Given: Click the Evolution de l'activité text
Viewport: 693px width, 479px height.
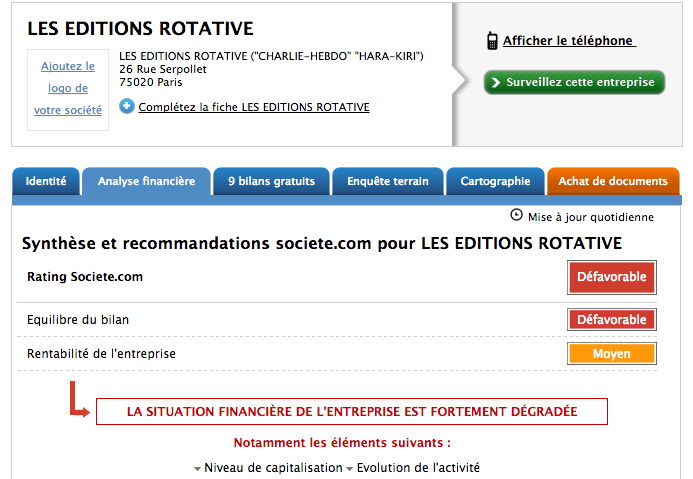Looking at the screenshot, I should point(418,468).
